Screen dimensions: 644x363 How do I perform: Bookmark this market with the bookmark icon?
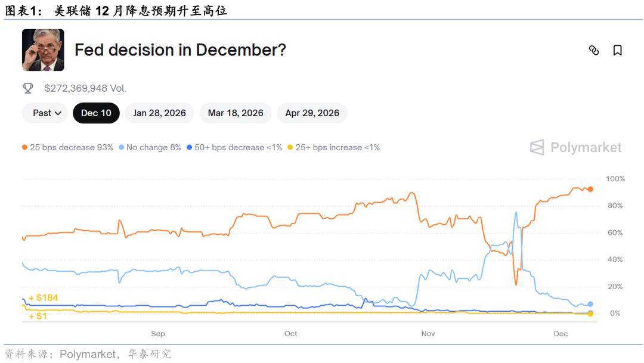tap(618, 51)
